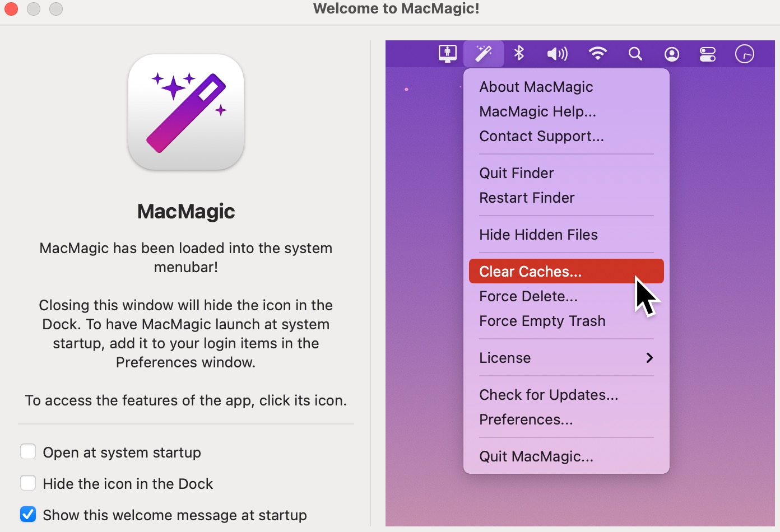Choose Check for Updates... menu item
The image size is (780, 532).
click(567, 395)
